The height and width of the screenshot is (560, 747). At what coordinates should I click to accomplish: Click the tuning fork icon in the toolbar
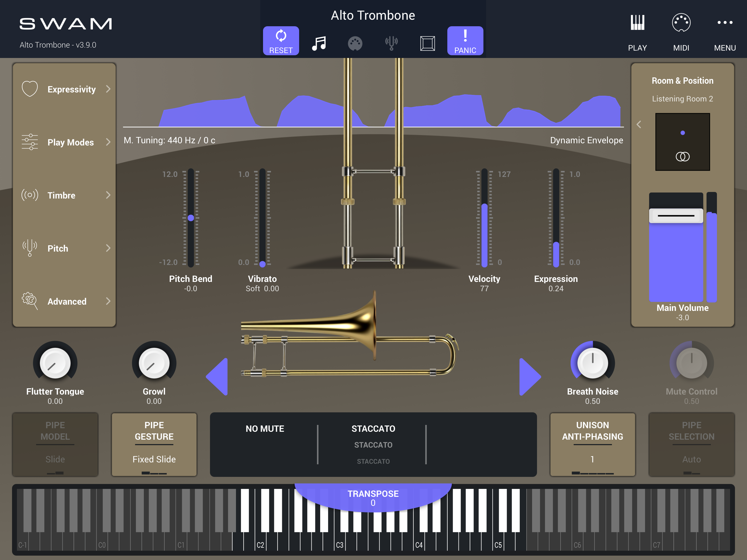(391, 43)
